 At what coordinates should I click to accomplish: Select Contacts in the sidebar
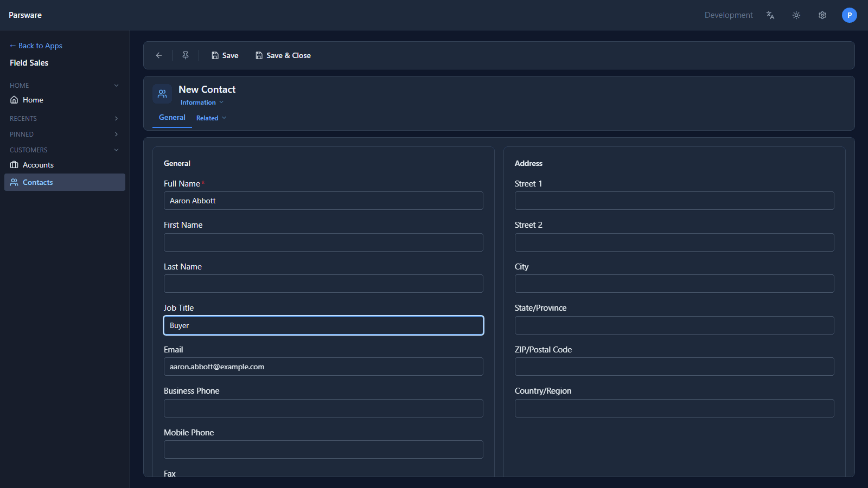[65, 182]
